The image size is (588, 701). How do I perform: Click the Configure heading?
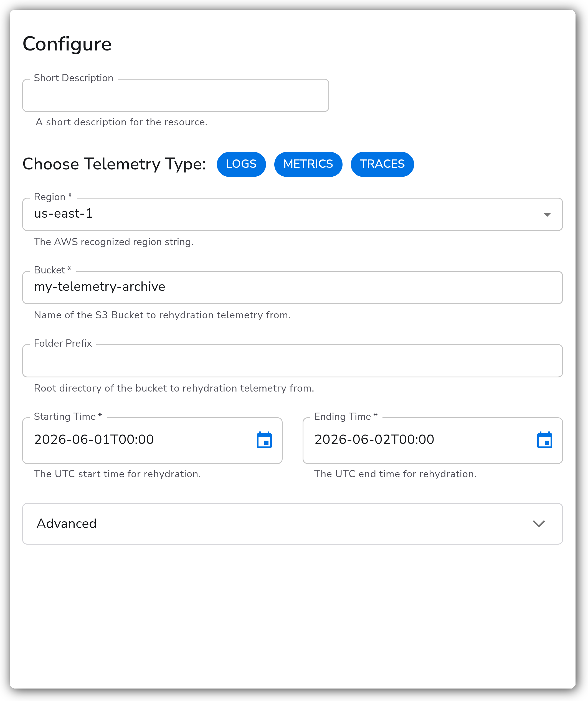pos(67,44)
